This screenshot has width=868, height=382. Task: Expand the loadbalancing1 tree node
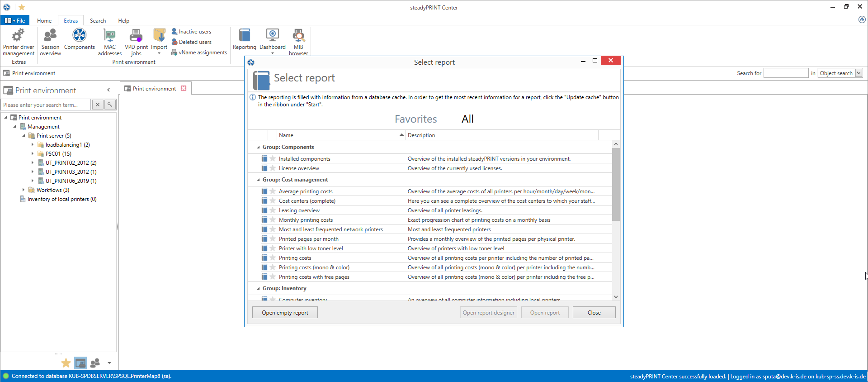[x=33, y=144]
